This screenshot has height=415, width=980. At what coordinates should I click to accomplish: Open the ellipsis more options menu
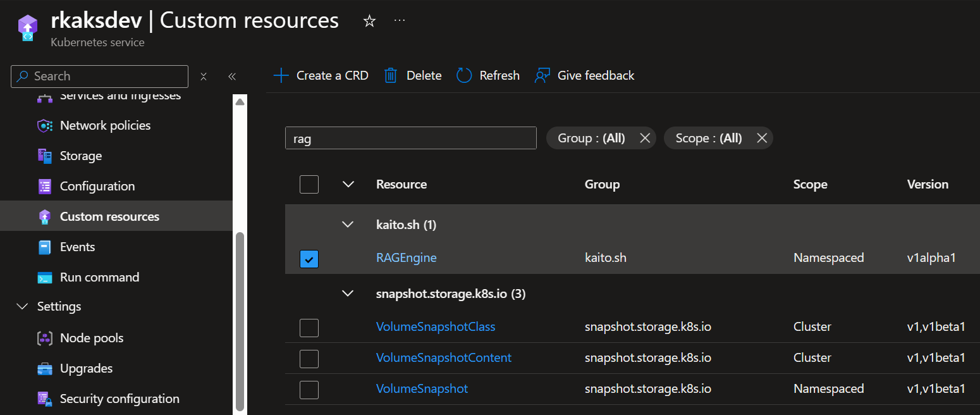[x=400, y=21]
